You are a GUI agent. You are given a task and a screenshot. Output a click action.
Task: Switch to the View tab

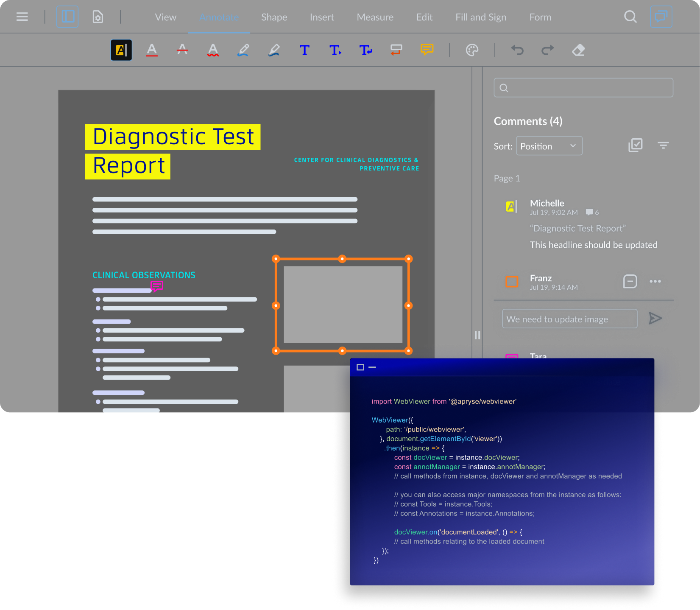[165, 17]
